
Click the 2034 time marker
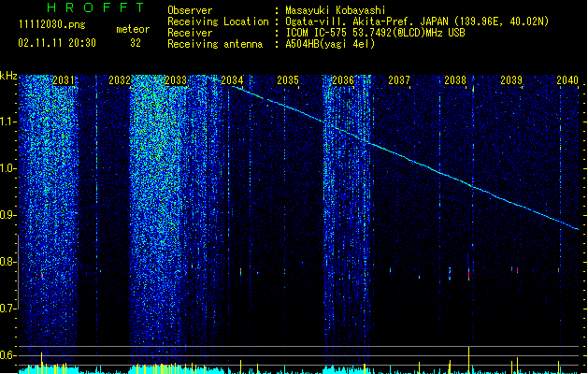pyautogui.click(x=232, y=80)
